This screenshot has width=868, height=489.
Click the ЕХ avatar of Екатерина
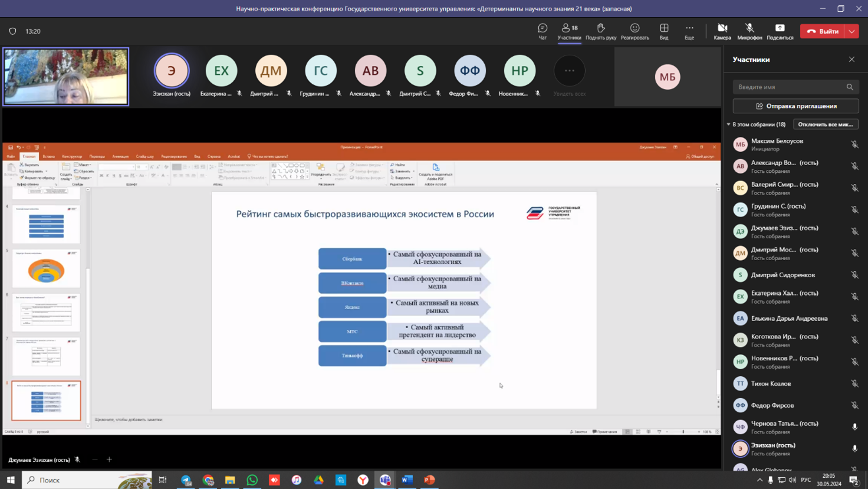[221, 71]
